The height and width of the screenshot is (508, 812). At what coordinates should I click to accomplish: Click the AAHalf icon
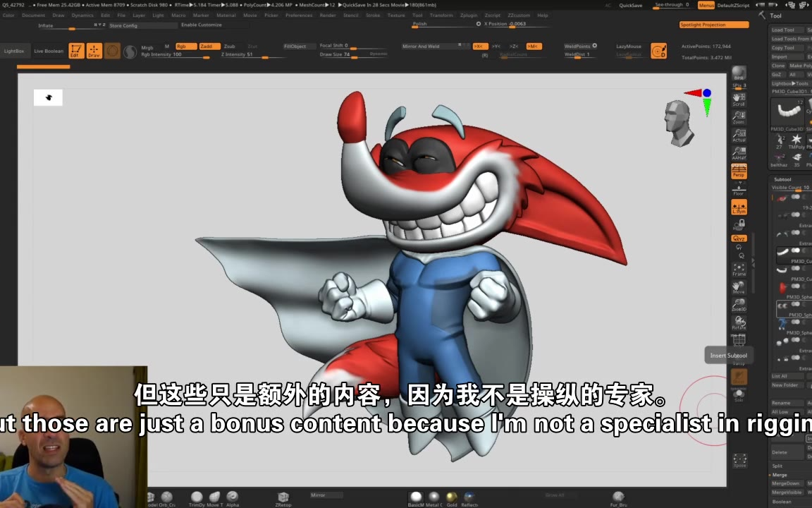[739, 153]
